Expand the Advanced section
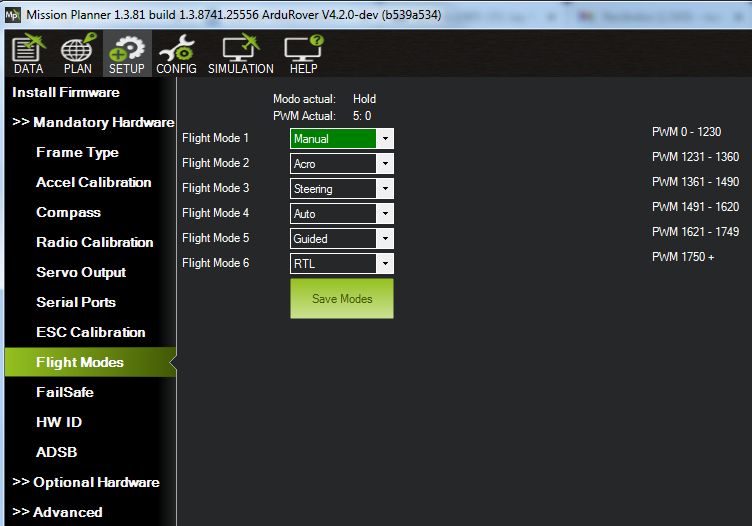The width and height of the screenshot is (752, 526). click(58, 512)
